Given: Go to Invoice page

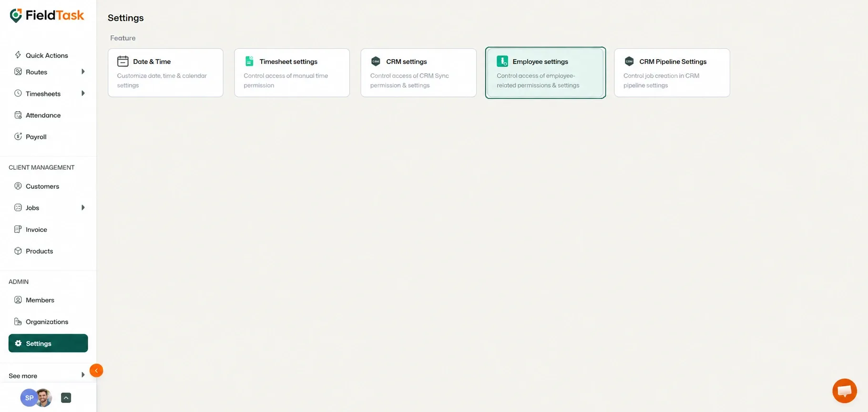Looking at the screenshot, I should pos(36,229).
